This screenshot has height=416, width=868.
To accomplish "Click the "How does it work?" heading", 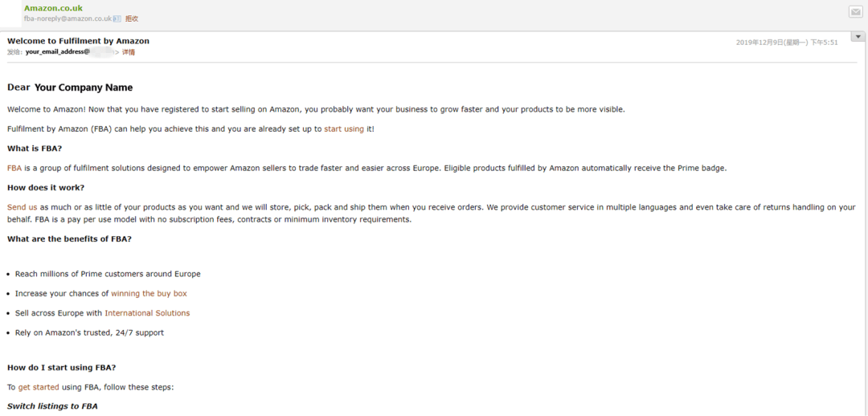I will coord(46,188).
